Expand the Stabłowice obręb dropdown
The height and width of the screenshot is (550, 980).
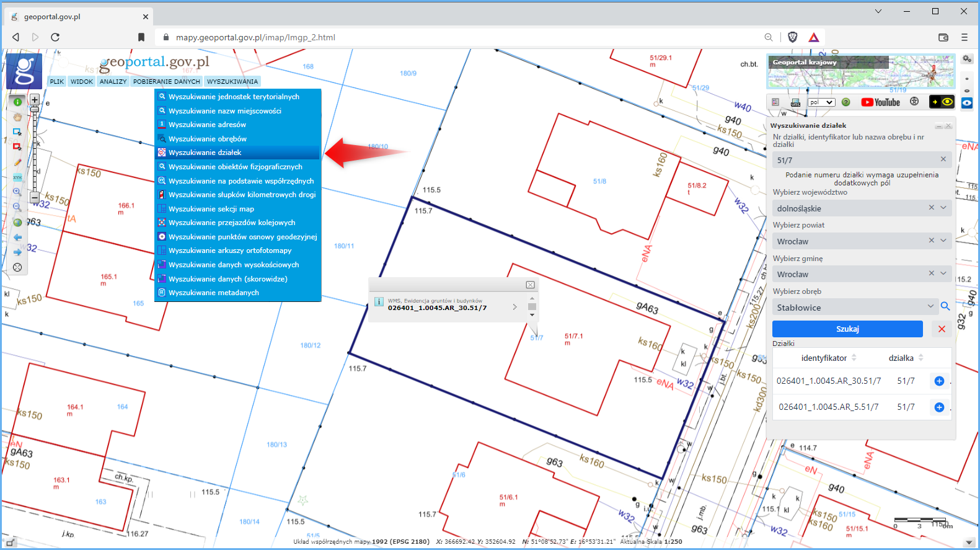coord(930,307)
